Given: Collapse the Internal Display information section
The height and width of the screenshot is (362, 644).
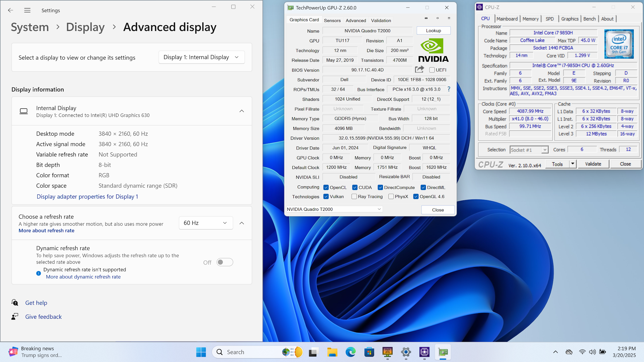Looking at the screenshot, I should tap(242, 111).
